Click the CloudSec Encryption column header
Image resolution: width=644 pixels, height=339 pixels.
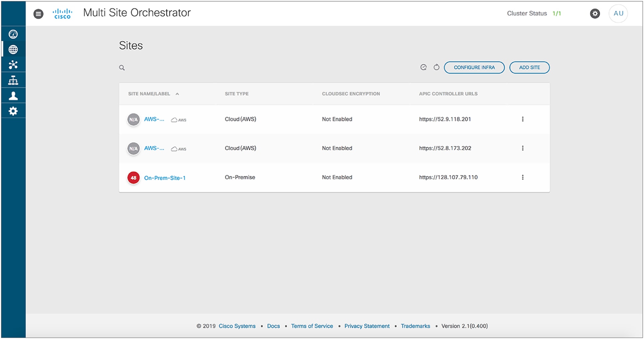tap(351, 94)
